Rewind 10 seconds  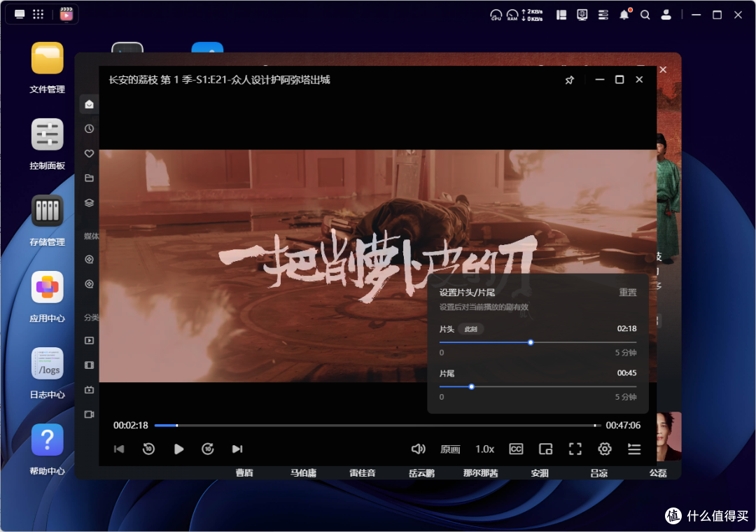tap(148, 449)
